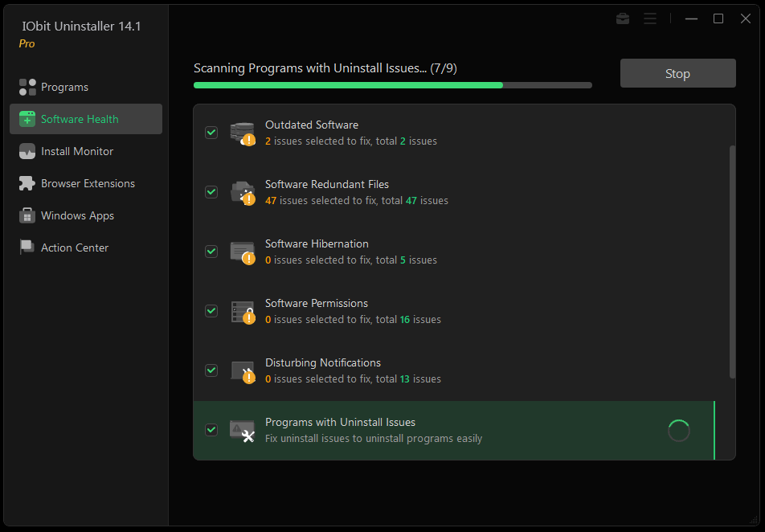Stop the ongoing scan
The image size is (765, 532).
(x=677, y=73)
